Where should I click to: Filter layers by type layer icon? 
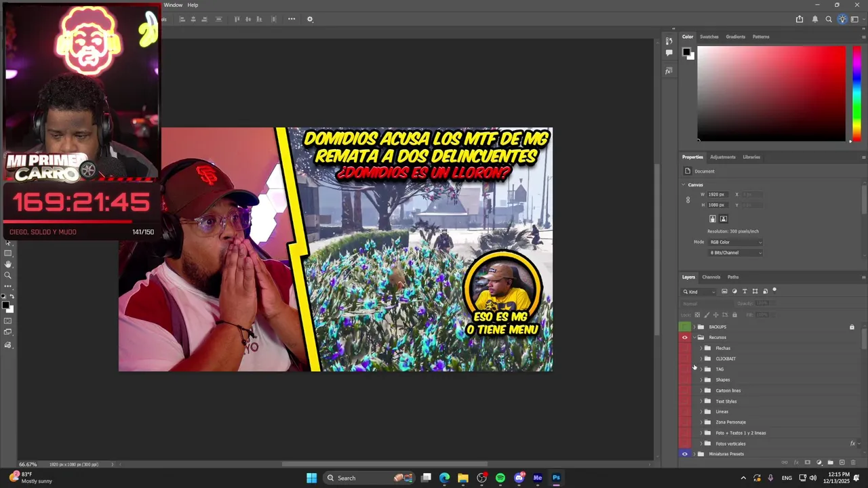pos(745,291)
